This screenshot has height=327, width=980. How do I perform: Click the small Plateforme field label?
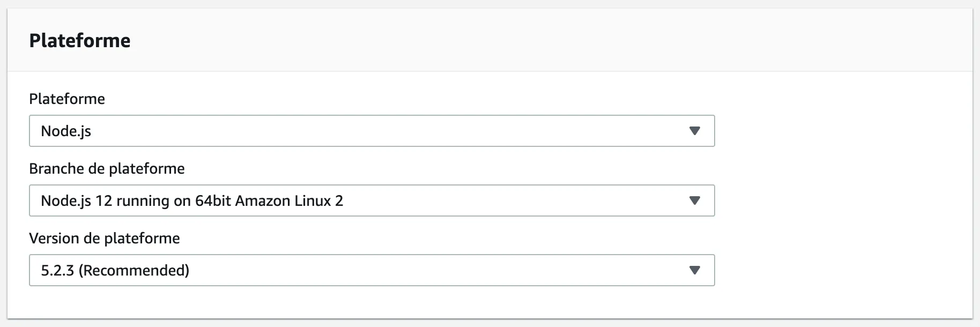pos(67,99)
